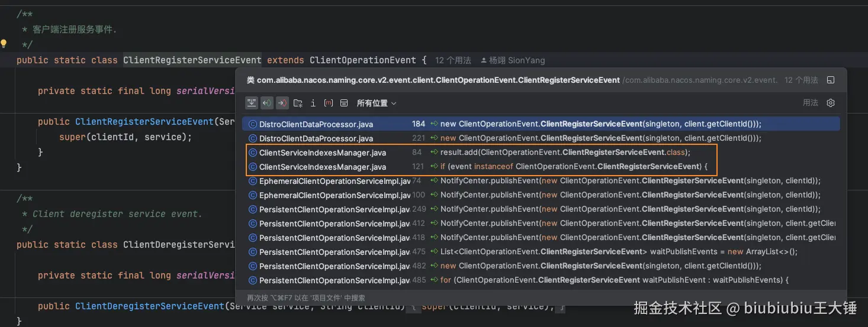The width and height of the screenshot is (868, 327).
Task: Click class icon of EphemeralClientOperationServiceImpl line 74 row
Action: tap(253, 181)
